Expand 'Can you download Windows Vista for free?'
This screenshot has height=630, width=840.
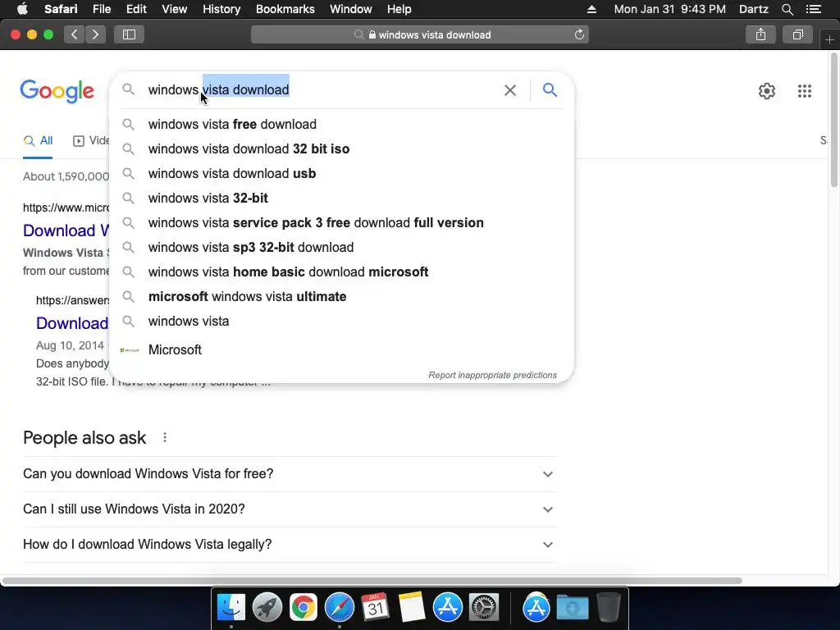click(x=290, y=474)
